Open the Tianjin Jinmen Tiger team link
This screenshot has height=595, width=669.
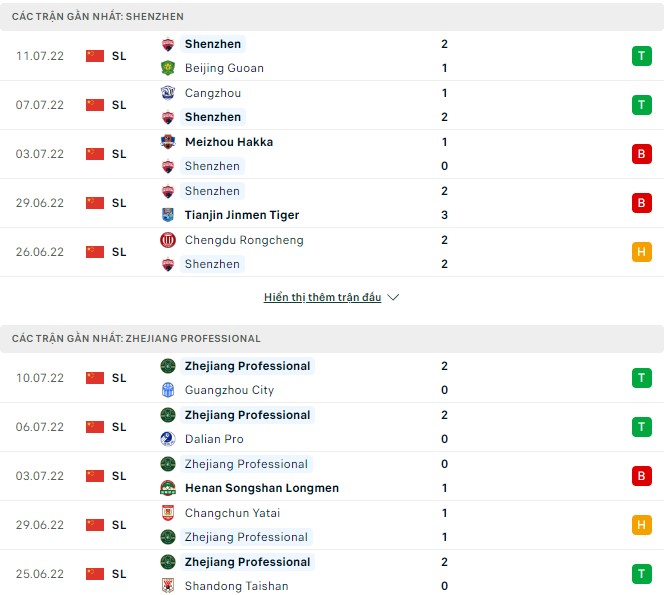tap(242, 215)
